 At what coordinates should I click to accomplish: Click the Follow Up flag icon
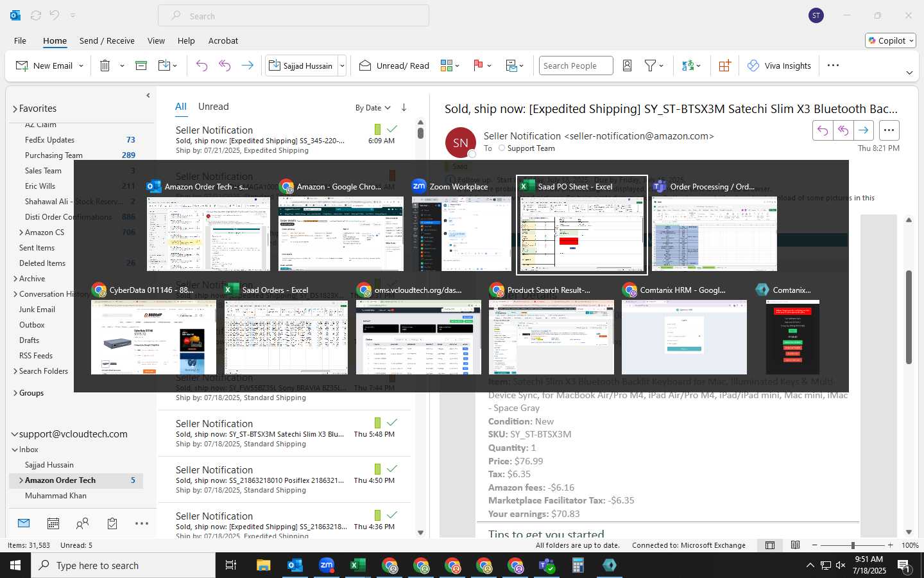point(478,66)
